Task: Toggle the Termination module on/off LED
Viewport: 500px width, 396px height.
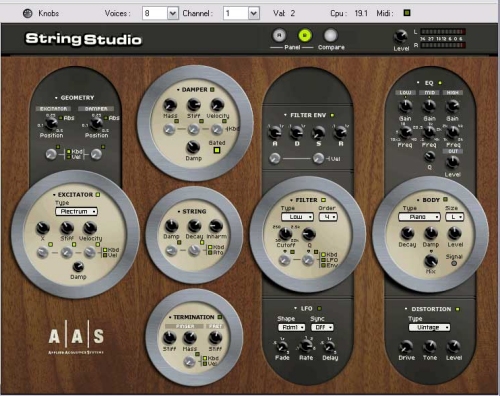Action: (220, 317)
